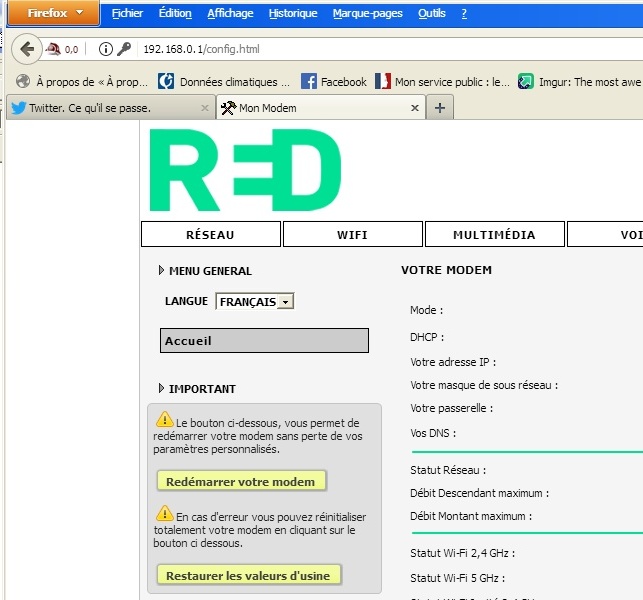Open the Historique menu

pyautogui.click(x=293, y=13)
